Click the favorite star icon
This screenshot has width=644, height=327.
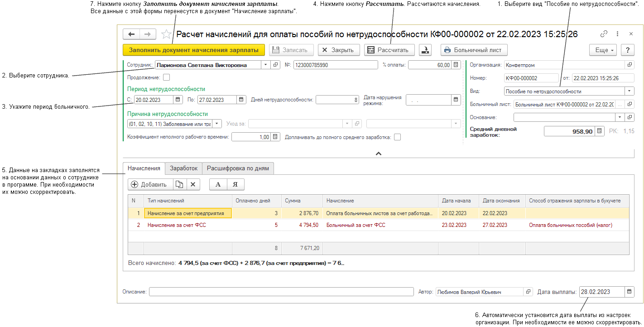(x=167, y=34)
